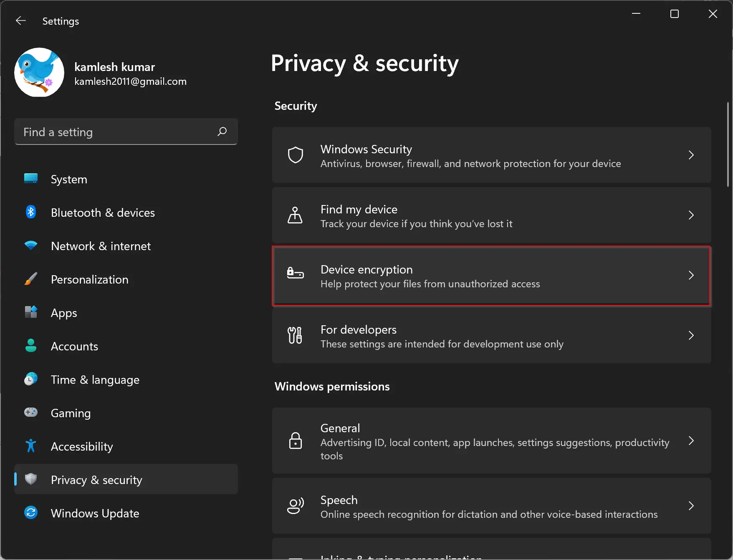Open the Personalization section

point(89,279)
